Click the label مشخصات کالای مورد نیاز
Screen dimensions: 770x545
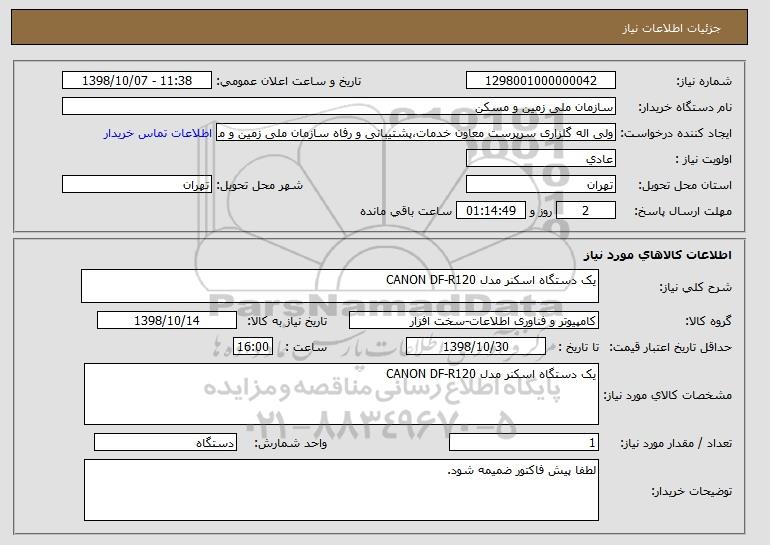coord(667,395)
